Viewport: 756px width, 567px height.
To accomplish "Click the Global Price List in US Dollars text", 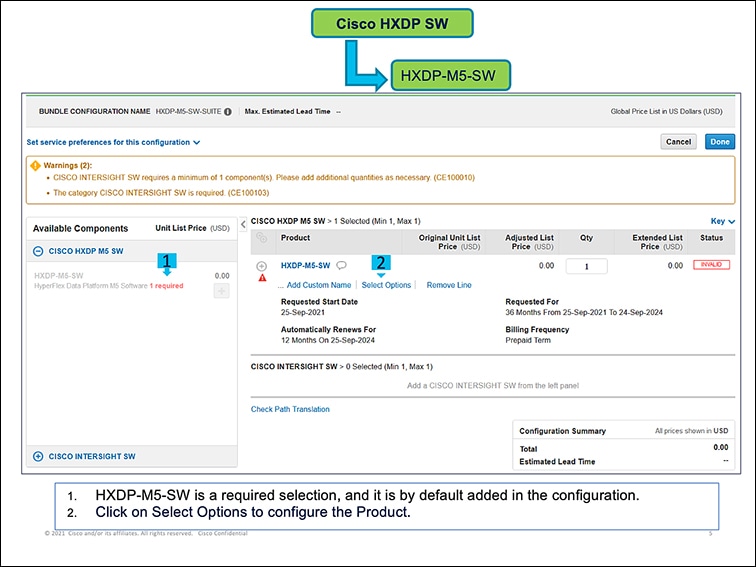I will pyautogui.click(x=666, y=111).
